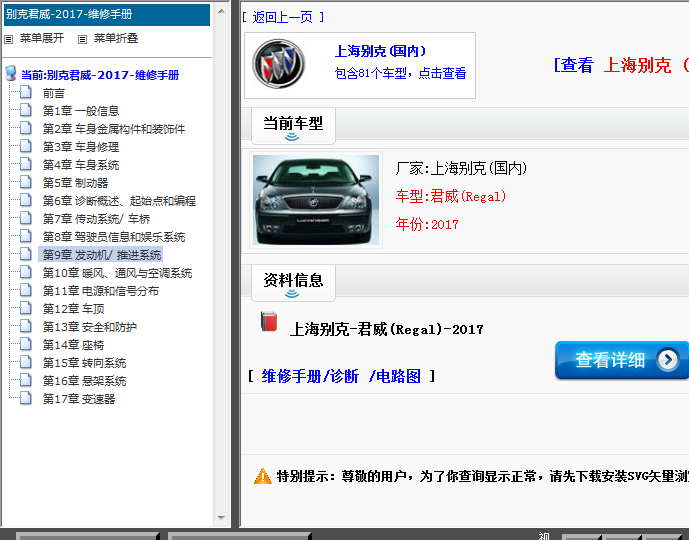Click the page icon for 第8章 驾驶员信息和娱乐系统
The image size is (689, 540).
[26, 236]
